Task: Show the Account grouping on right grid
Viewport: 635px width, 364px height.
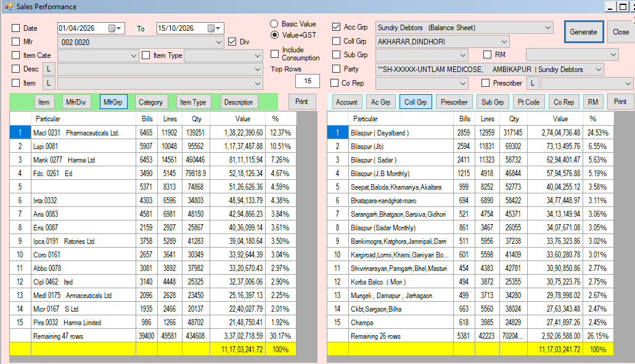Action: click(346, 102)
